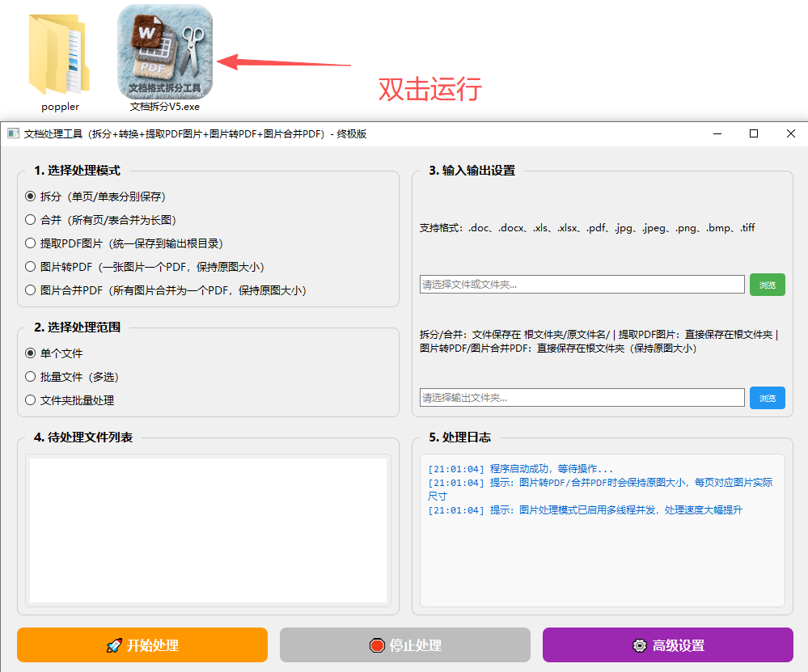
Task: Select the 合并 long image mode
Action: [31, 219]
